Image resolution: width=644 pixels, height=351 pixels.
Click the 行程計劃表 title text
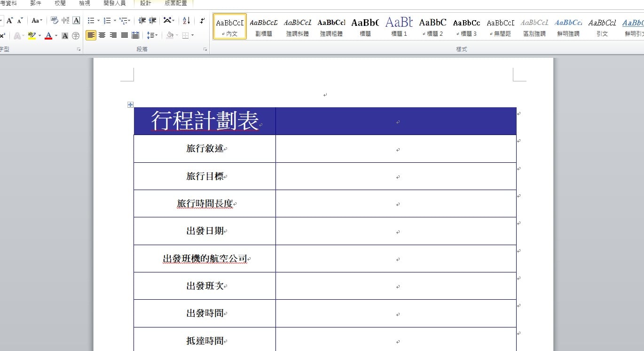pyautogui.click(x=205, y=121)
